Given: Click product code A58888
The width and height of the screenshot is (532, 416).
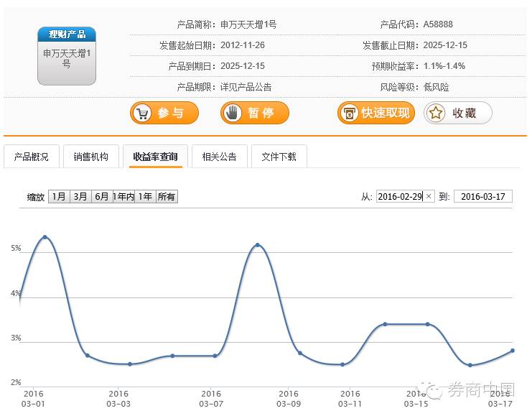Looking at the screenshot, I should [438, 24].
